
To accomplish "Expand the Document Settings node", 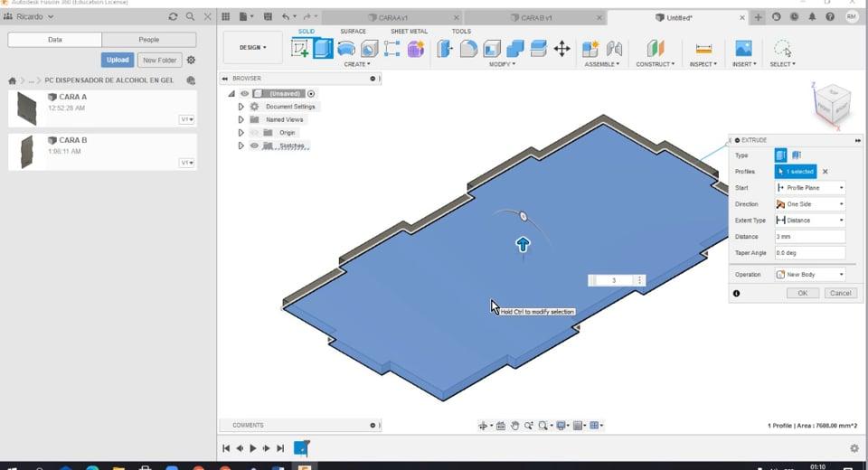I will pos(241,107).
